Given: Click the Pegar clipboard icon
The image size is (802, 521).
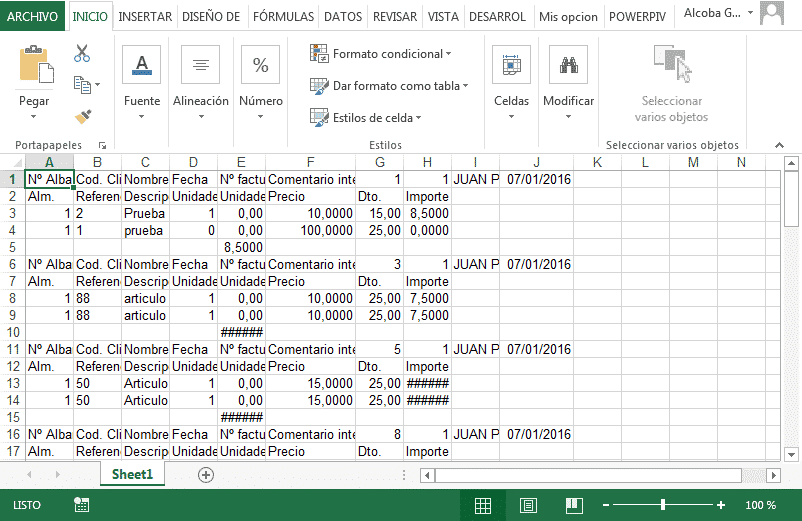Looking at the screenshot, I should coord(36,64).
